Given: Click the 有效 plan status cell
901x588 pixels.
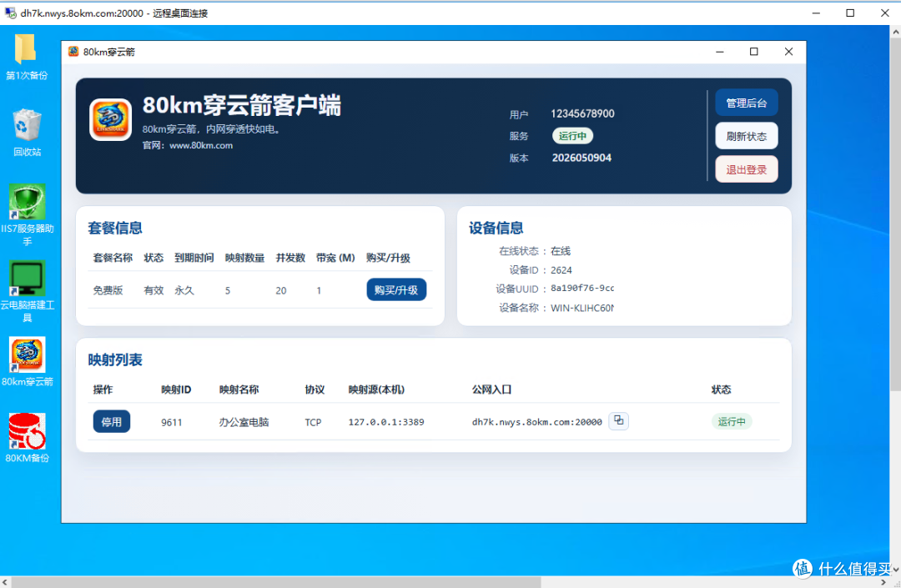Looking at the screenshot, I should click(x=154, y=290).
